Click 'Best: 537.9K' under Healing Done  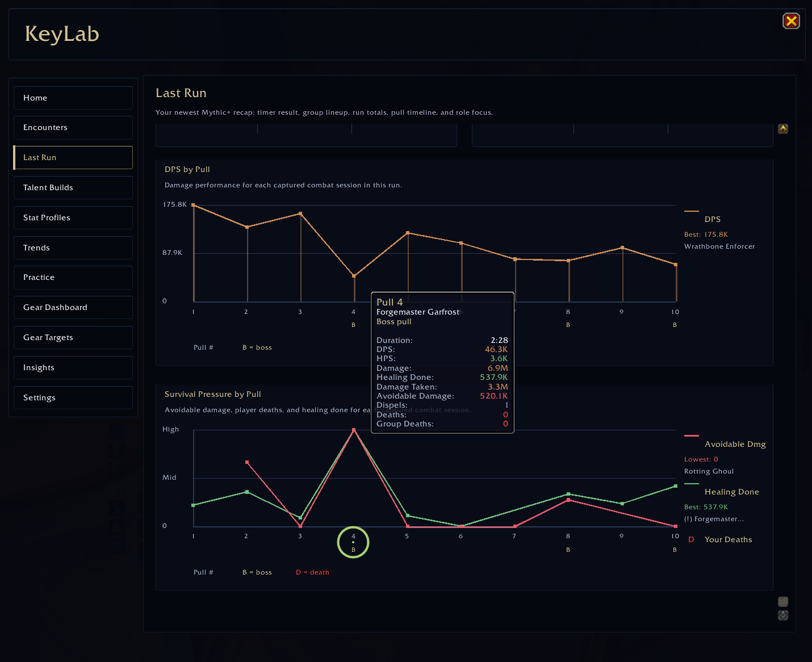pos(706,507)
